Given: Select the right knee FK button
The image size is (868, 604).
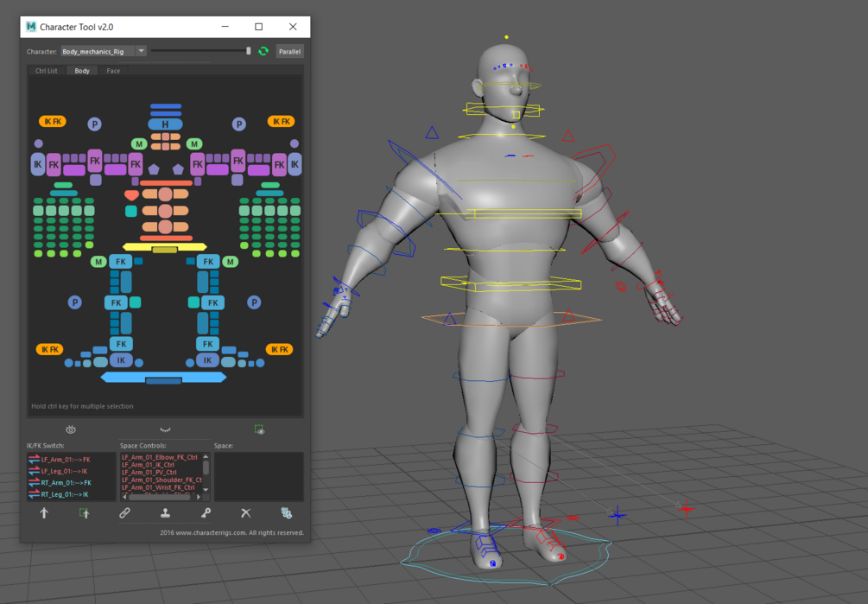Looking at the screenshot, I should pos(213,302).
